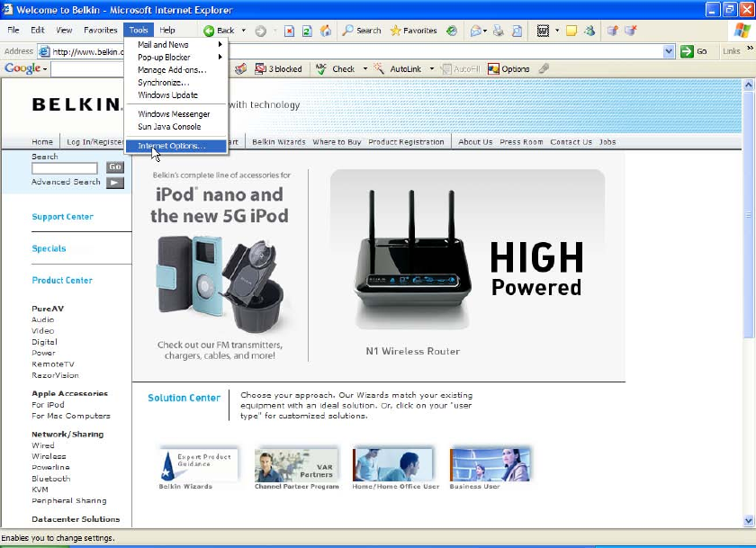Click the Belkin site search input field
The image size is (756, 548).
coord(65,167)
